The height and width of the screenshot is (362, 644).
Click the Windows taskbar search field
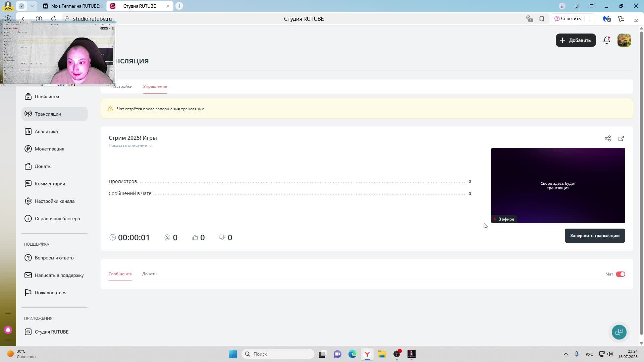[278, 354]
